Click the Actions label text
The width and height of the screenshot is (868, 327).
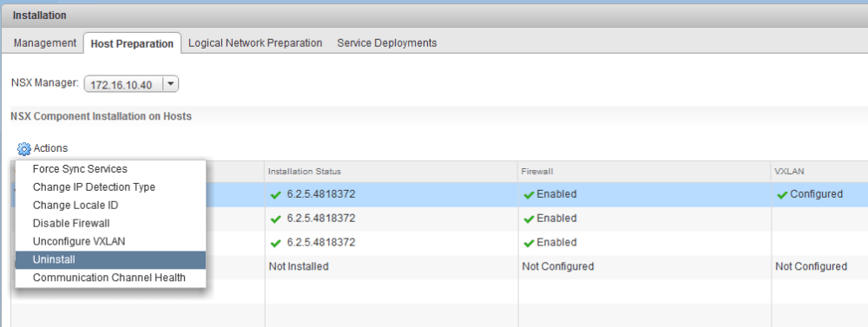(x=50, y=148)
